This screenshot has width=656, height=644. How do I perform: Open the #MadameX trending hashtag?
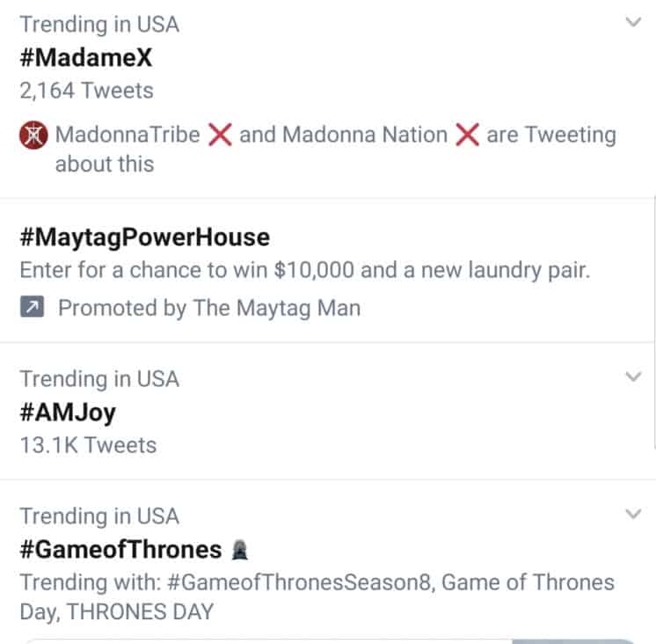click(86, 57)
